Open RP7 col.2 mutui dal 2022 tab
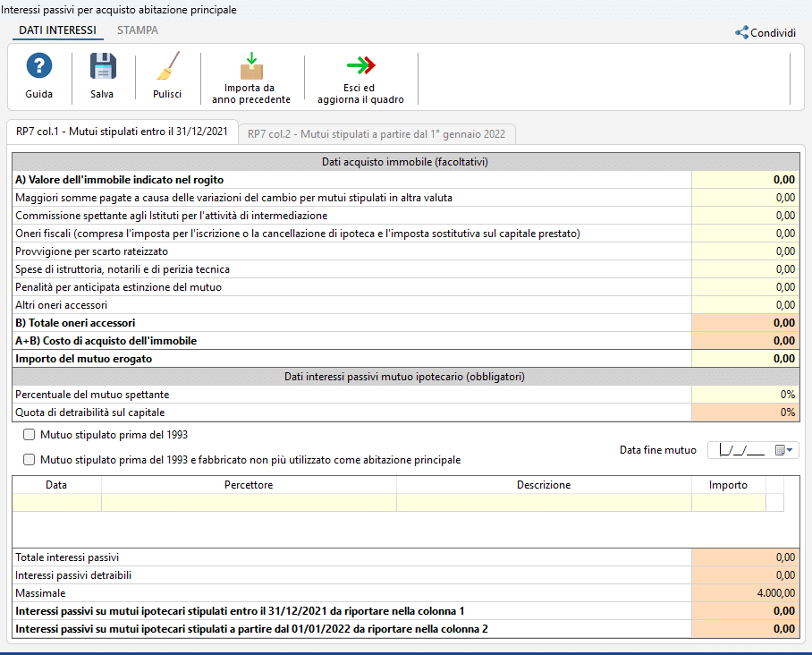812x655 pixels. click(x=376, y=134)
